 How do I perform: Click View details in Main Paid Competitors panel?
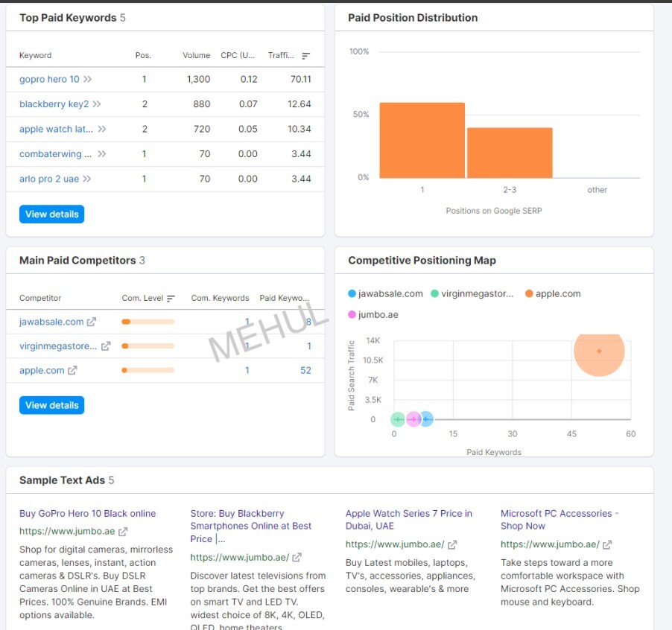51,405
